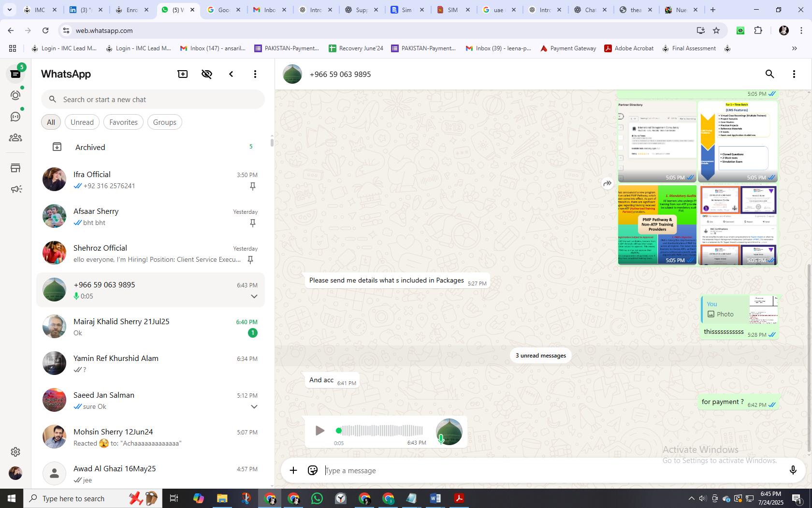Open the certificates image thumbnail
812x508 pixels.
[x=738, y=224]
